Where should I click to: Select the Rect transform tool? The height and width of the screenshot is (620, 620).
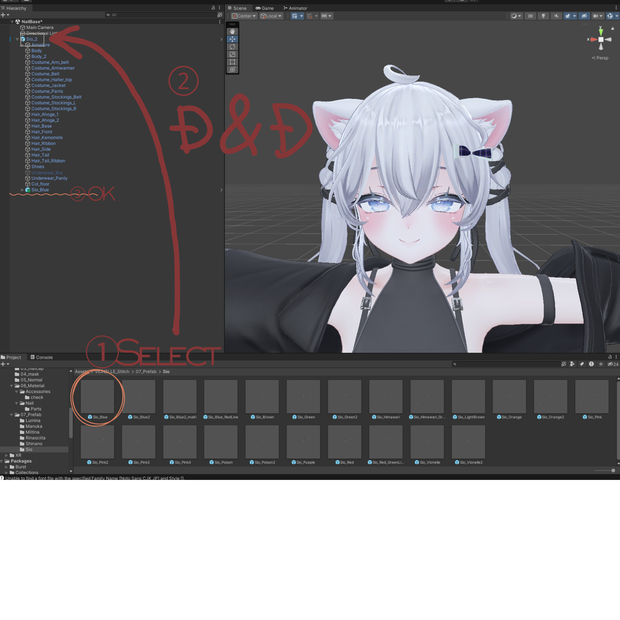click(232, 62)
